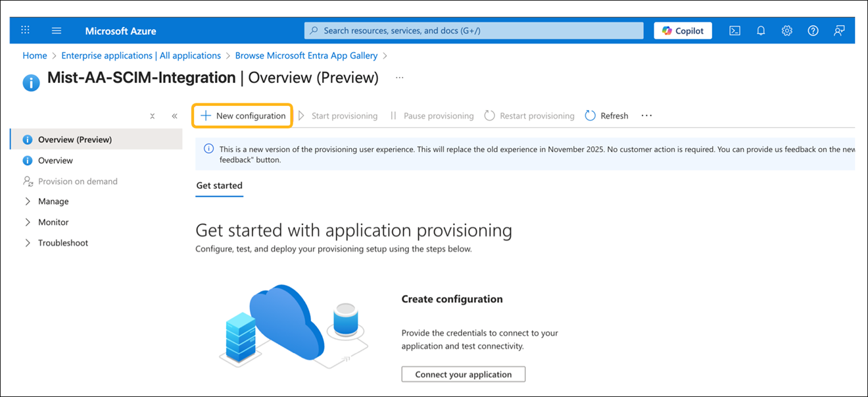The height and width of the screenshot is (397, 868).
Task: Select Overview (Preview) in the sidebar
Action: pyautogui.click(x=75, y=140)
